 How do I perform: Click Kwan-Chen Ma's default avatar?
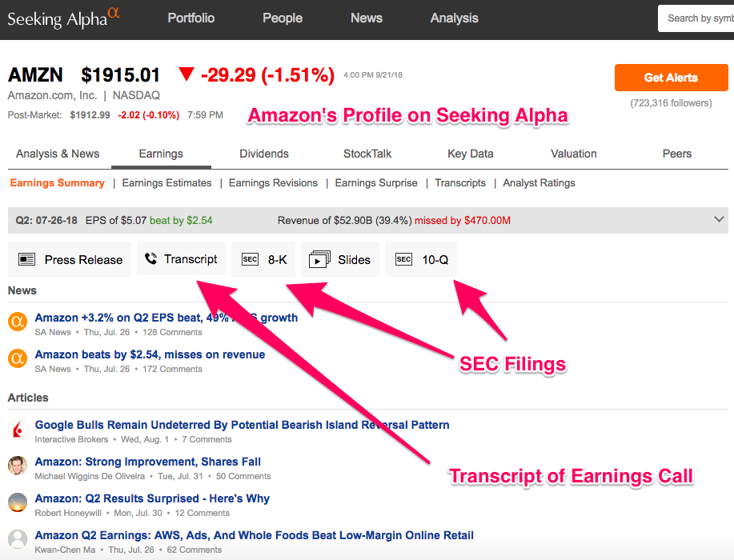pos(18,539)
